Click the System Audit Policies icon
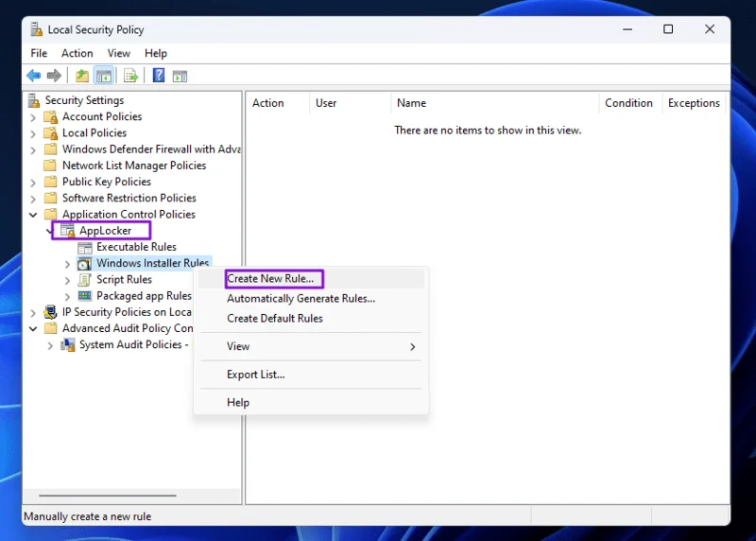756x541 pixels. click(x=68, y=345)
